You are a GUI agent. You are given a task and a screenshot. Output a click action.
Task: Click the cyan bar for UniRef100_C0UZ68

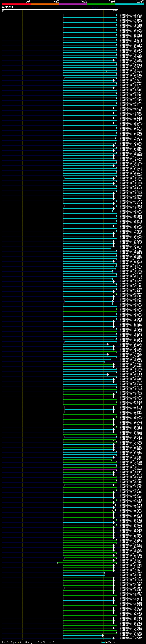click(83, 636)
